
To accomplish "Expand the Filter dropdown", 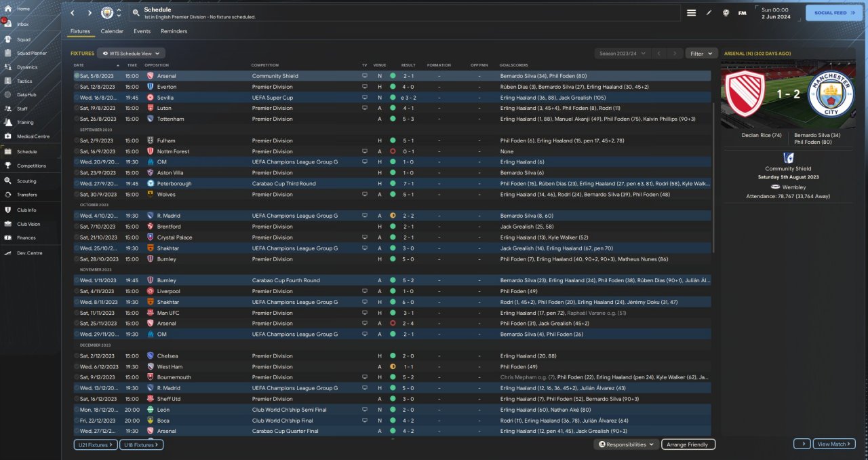I will click(701, 53).
